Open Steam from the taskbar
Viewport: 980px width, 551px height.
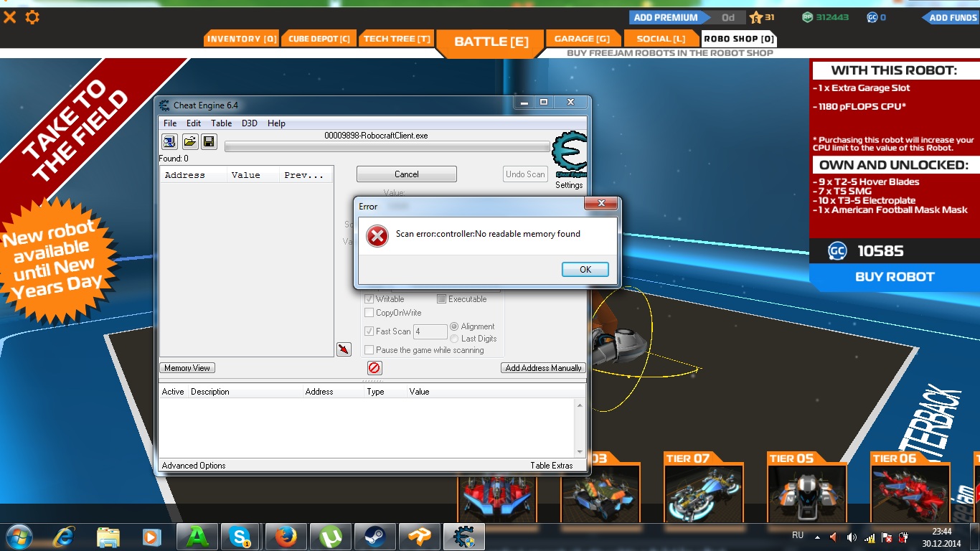click(374, 537)
